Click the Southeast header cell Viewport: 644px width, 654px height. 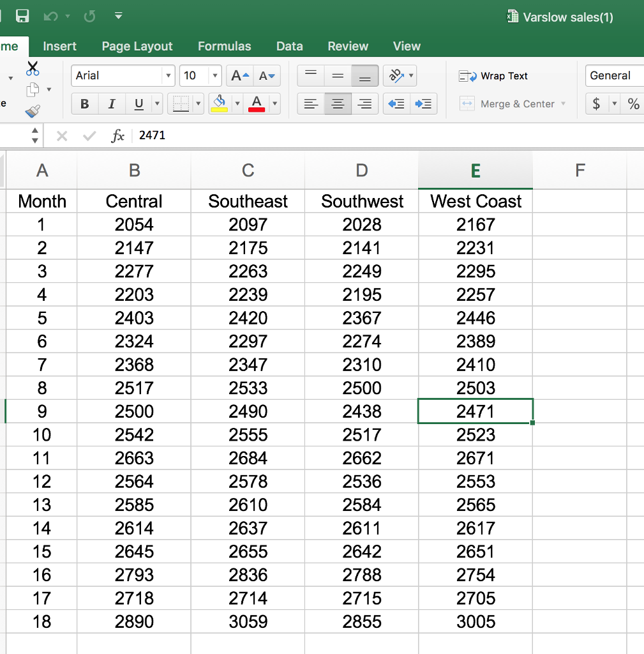248,201
